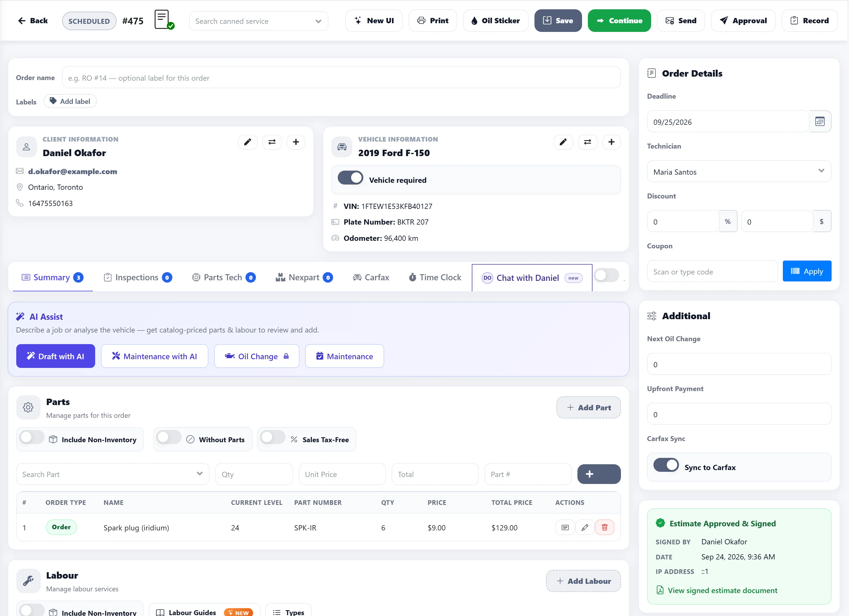Enable the Sales Tax-Free switch
This screenshot has height=616, width=849.
click(273, 437)
